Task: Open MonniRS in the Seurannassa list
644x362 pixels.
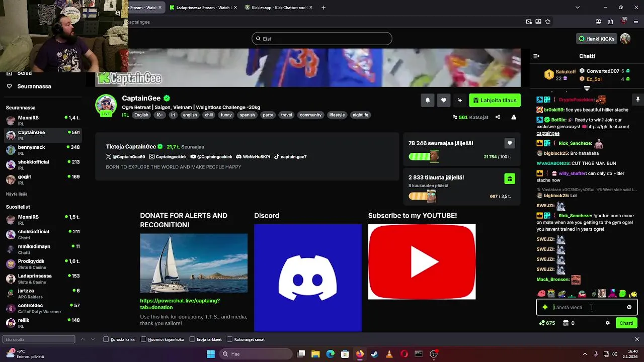Action: click(43, 120)
